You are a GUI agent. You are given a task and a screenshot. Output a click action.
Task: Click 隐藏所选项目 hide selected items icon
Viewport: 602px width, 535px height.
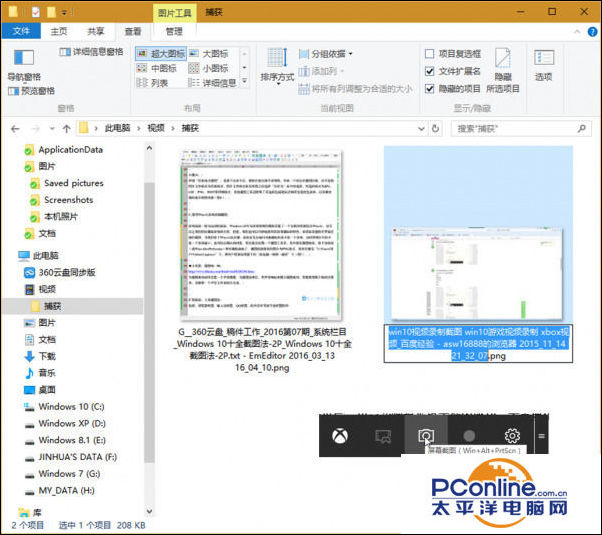point(503,60)
